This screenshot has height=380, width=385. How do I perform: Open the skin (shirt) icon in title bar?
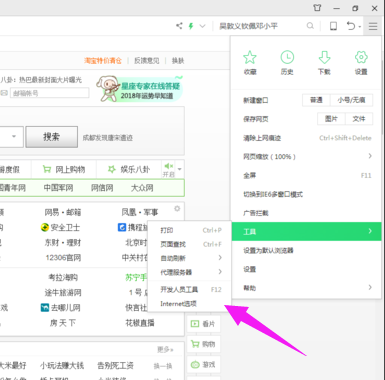[x=317, y=8]
